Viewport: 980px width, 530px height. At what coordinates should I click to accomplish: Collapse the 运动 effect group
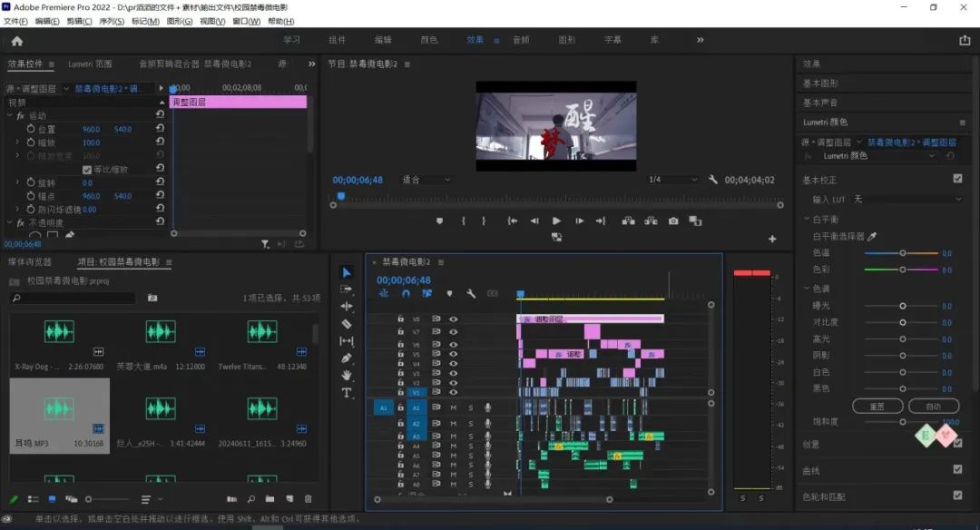point(10,115)
